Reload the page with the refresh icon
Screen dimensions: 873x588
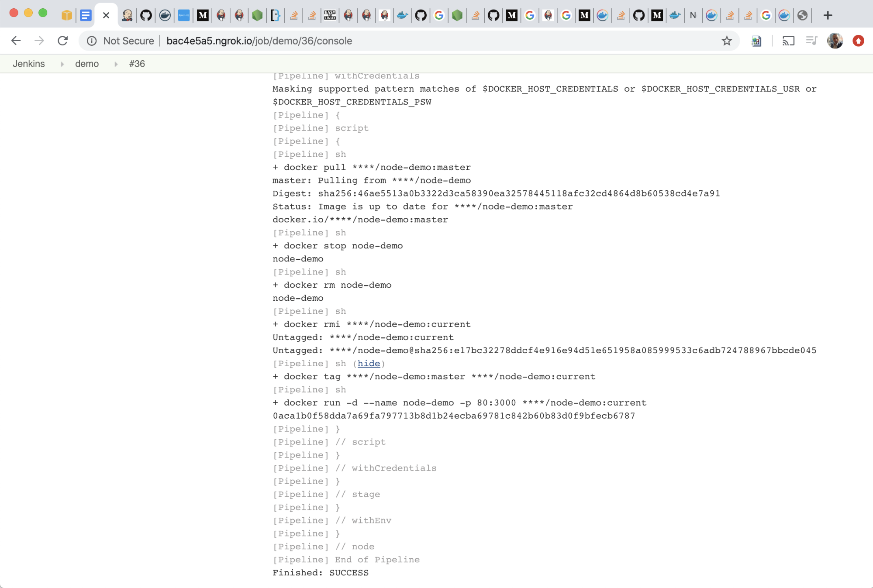click(x=62, y=41)
